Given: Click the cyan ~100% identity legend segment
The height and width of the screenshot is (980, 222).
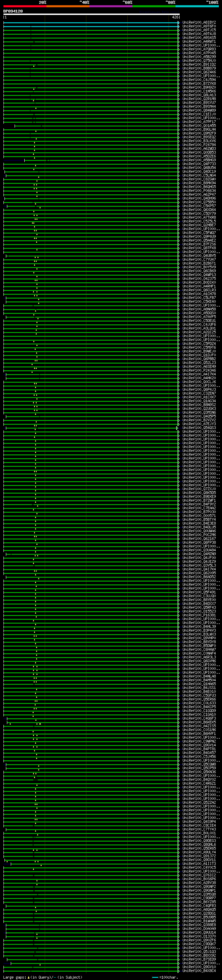Looking at the screenshot, I should pyautogui.click(x=197, y=6).
